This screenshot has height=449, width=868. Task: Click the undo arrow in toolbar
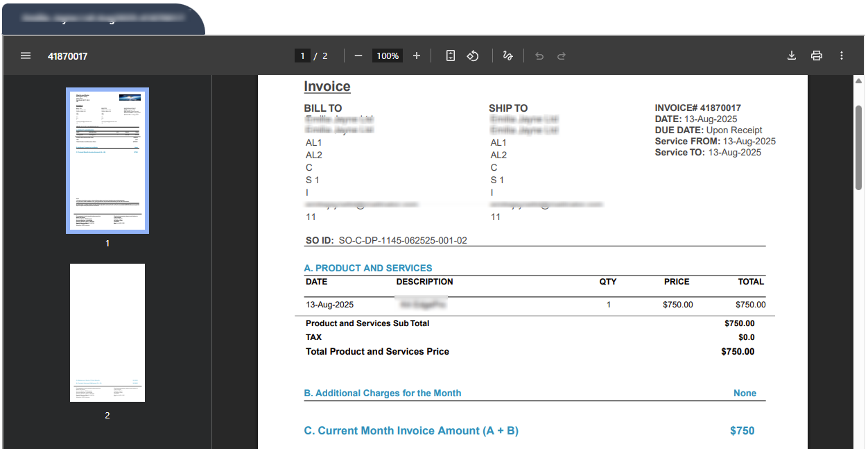[x=539, y=56]
